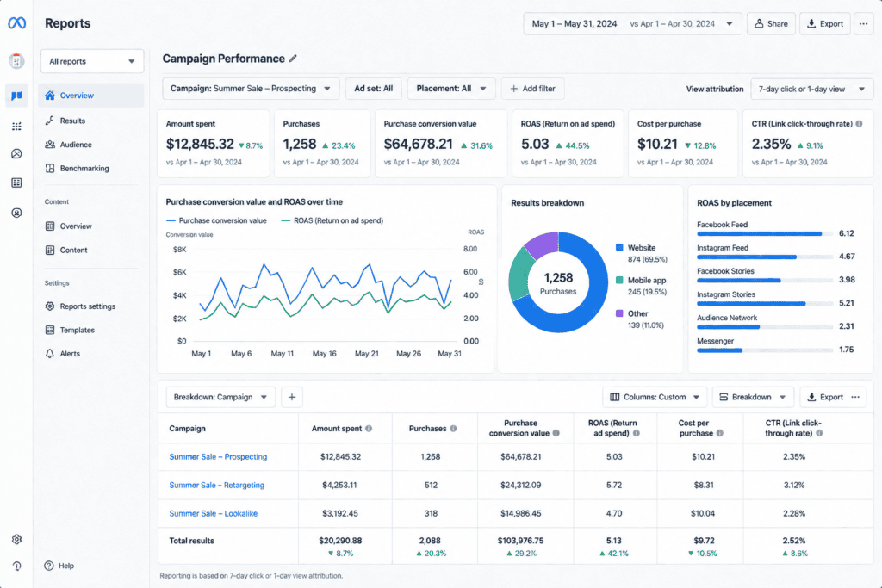Open Templates in sidebar
Screen dimensions: 882x588
coord(91,330)
